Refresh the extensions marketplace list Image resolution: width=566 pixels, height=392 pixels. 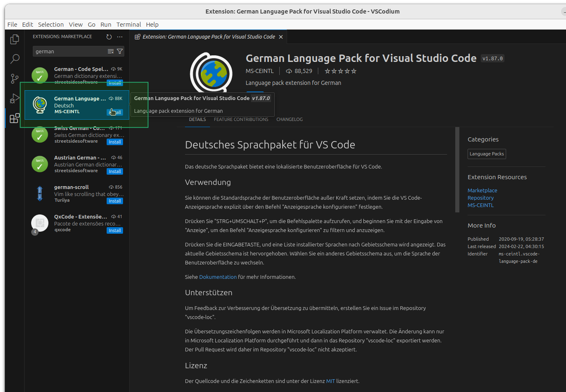pyautogui.click(x=109, y=36)
